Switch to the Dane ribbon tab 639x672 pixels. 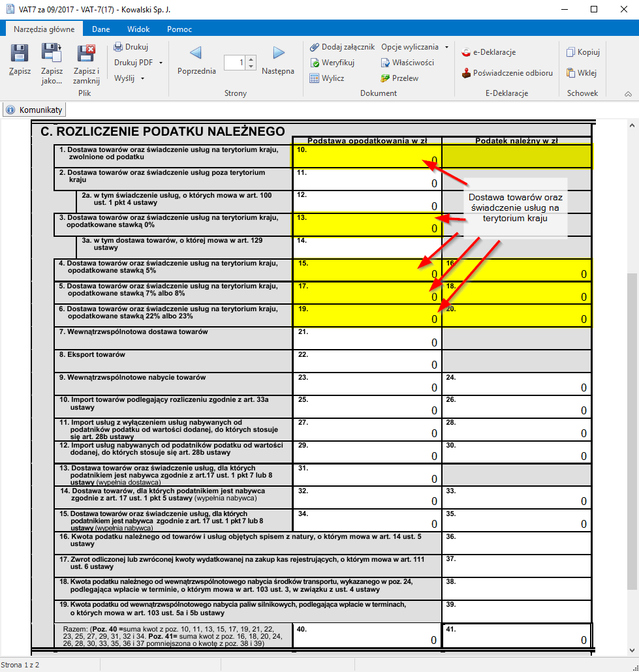coord(101,29)
